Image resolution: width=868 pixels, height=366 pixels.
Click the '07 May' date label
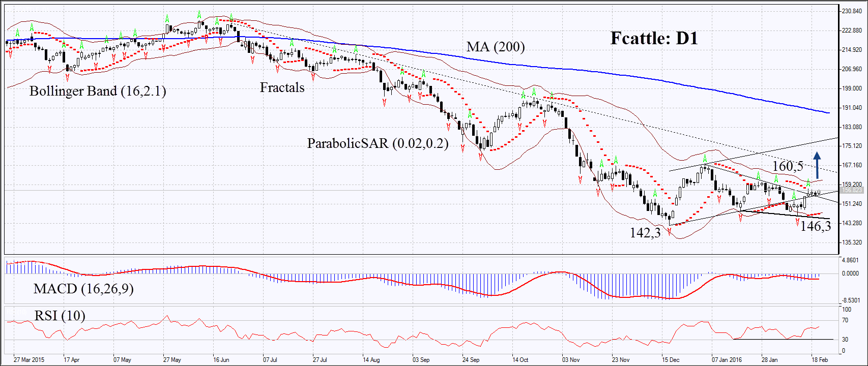coord(122,360)
